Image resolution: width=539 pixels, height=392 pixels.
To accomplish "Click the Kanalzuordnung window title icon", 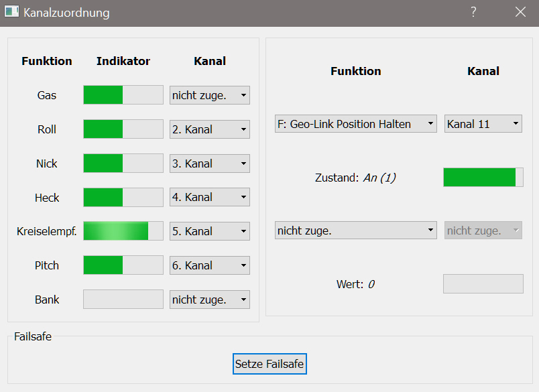I will [11, 12].
